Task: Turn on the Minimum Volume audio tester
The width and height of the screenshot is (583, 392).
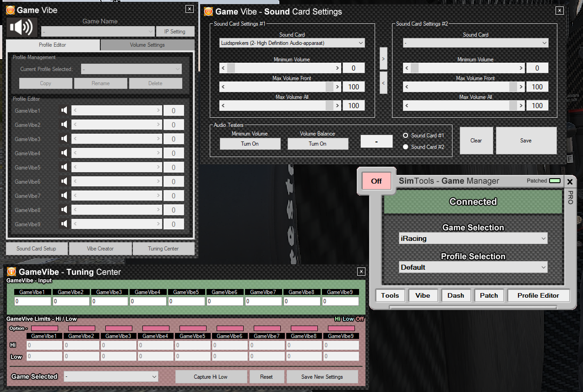Action: pos(250,144)
